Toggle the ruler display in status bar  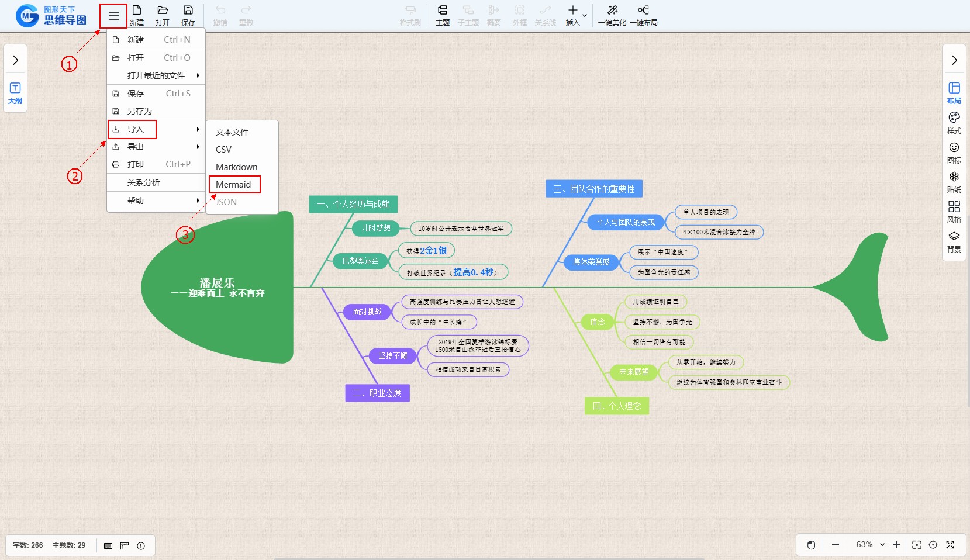coord(125,545)
